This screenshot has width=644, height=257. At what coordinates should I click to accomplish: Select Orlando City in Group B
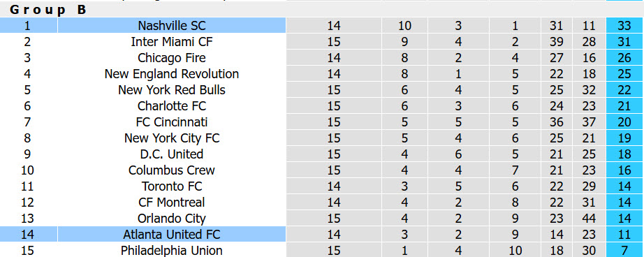(172, 218)
